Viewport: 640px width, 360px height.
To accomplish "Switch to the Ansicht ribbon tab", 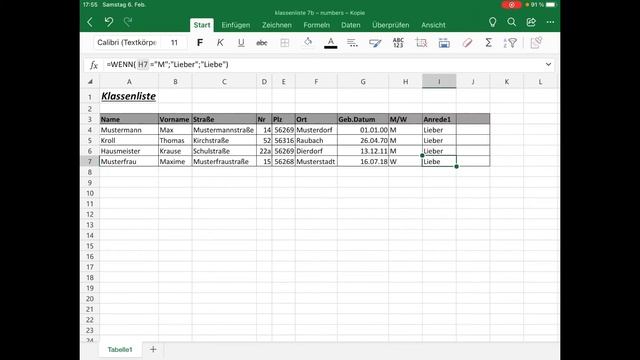I will click(x=433, y=25).
